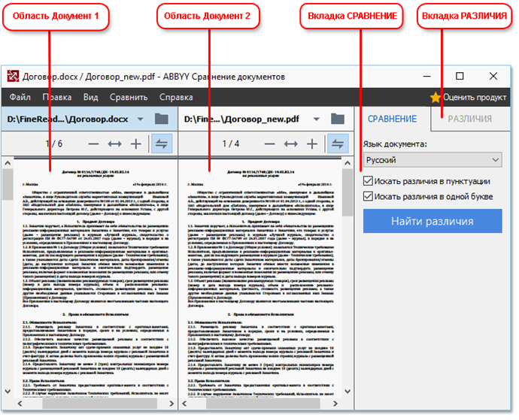
Task: Click Оценить продукт link
Action: click(x=475, y=97)
